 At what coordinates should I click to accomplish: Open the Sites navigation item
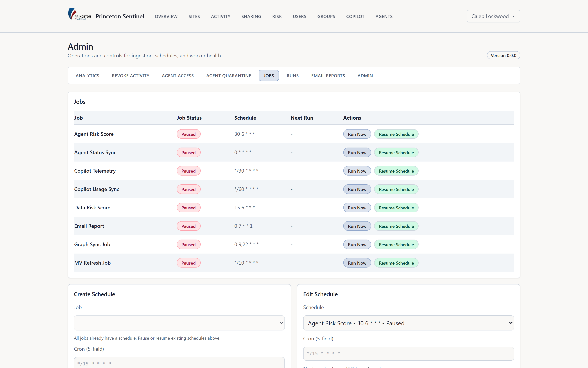(x=194, y=16)
